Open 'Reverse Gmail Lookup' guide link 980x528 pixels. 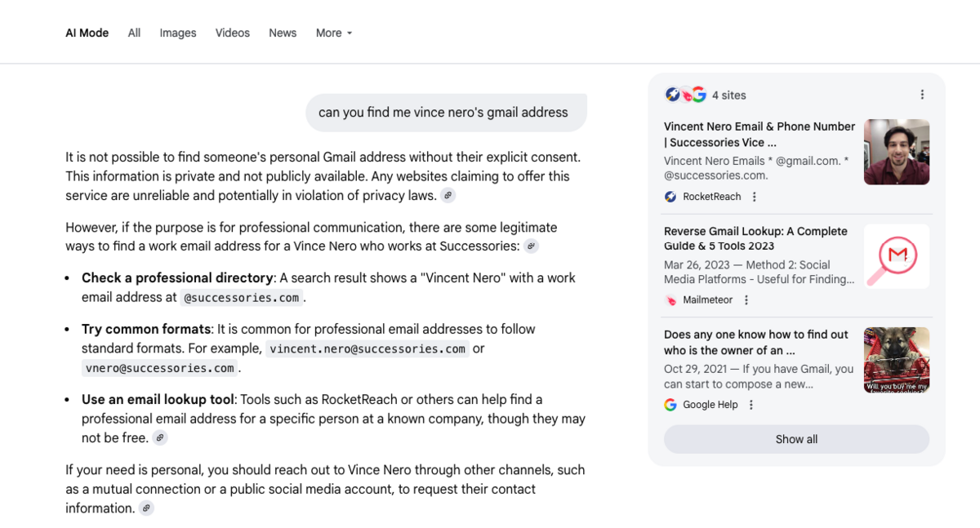pos(755,238)
